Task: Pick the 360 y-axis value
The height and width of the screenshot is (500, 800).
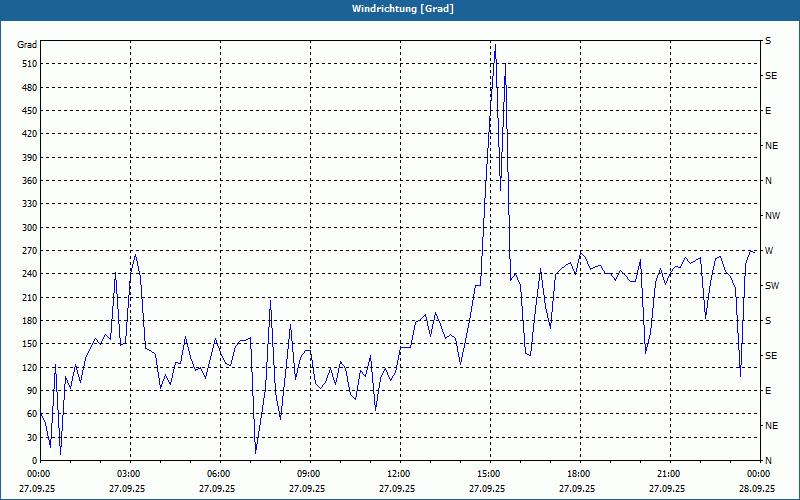Action: 29,181
